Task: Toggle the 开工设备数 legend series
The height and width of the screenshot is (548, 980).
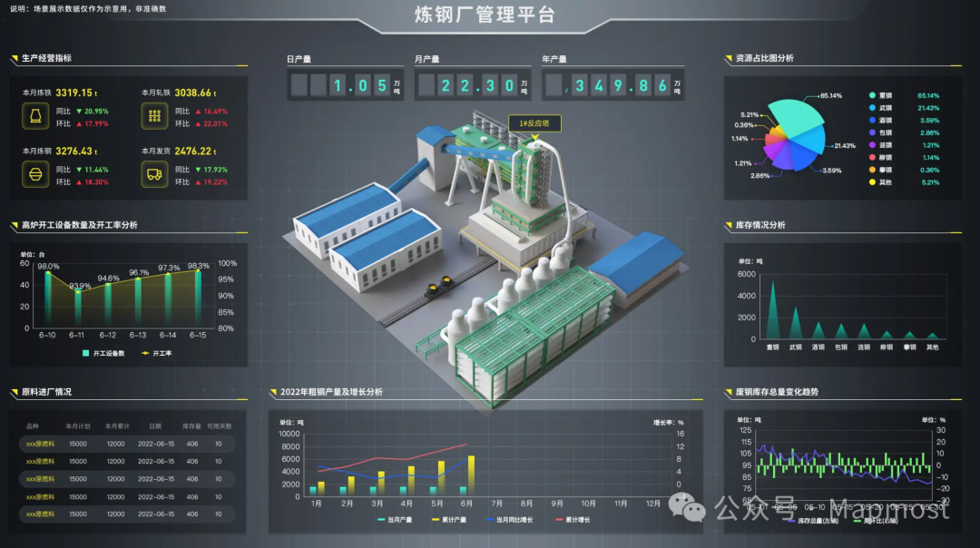Action: pos(103,353)
